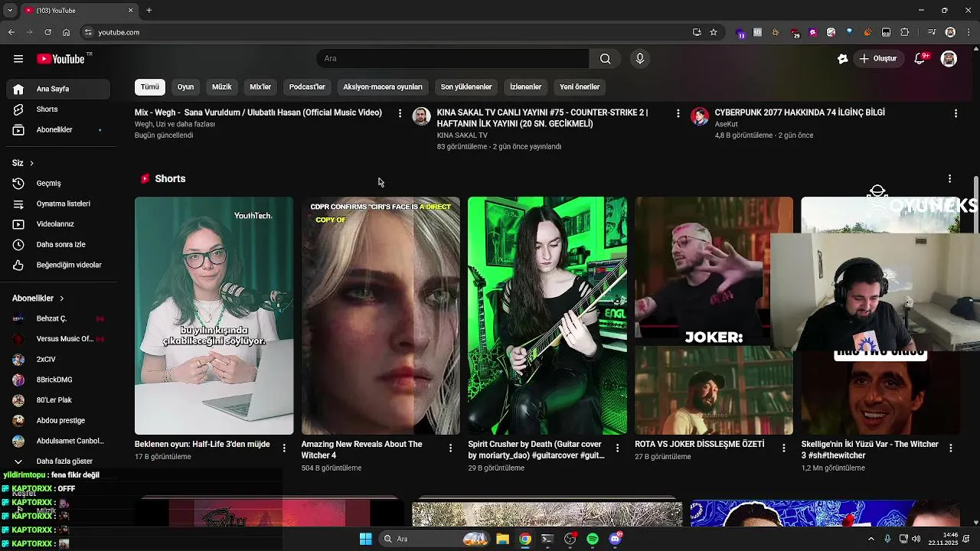Open AseKut channel link
Image resolution: width=980 pixels, height=551 pixels.
tap(726, 124)
